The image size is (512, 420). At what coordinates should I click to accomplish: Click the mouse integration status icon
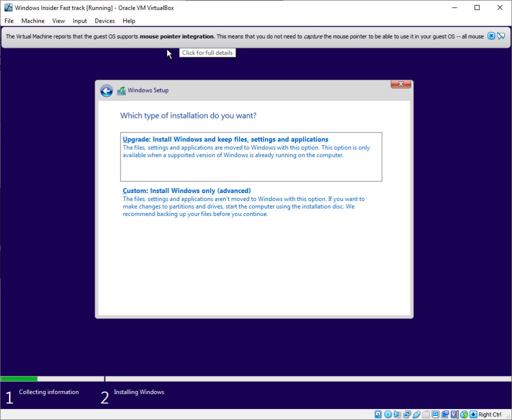click(x=464, y=414)
